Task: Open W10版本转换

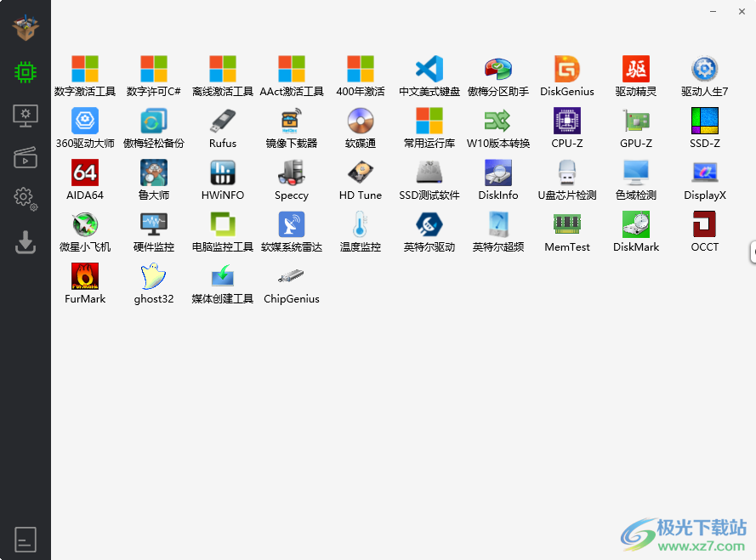Action: (498, 121)
